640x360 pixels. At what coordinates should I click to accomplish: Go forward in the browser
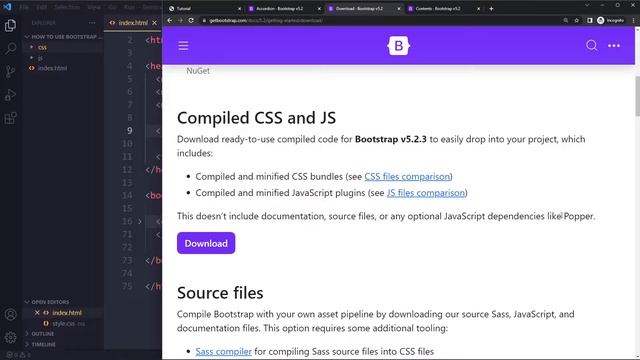point(180,20)
